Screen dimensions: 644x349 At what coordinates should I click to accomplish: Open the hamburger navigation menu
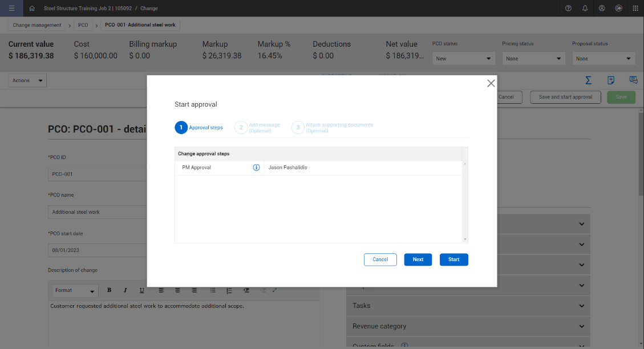[x=12, y=9]
